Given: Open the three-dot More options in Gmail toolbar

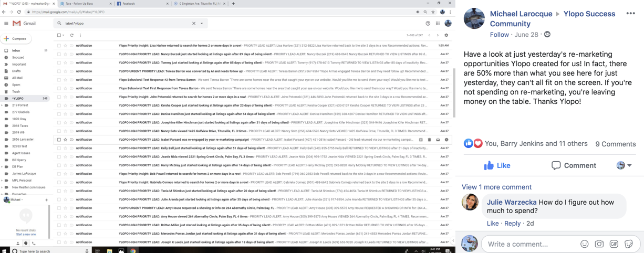Looking at the screenshot, I should 80,36.
